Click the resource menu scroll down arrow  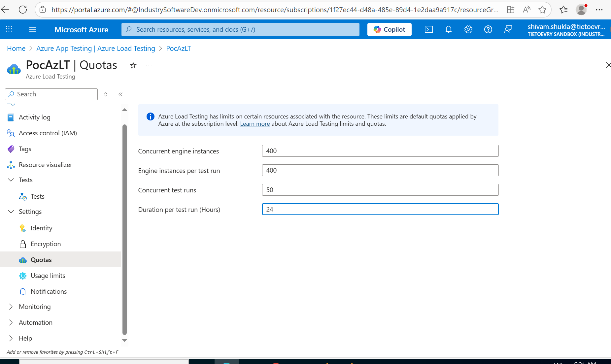click(x=124, y=340)
